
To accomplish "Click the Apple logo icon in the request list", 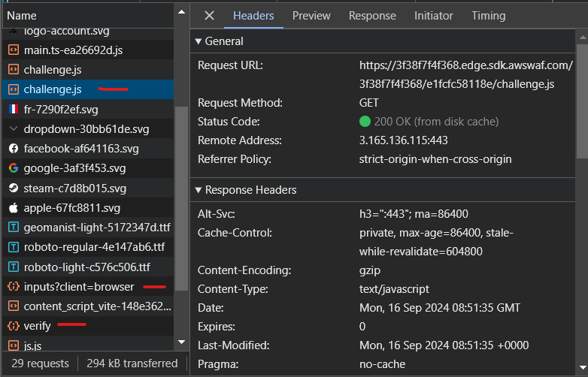I will (x=14, y=208).
